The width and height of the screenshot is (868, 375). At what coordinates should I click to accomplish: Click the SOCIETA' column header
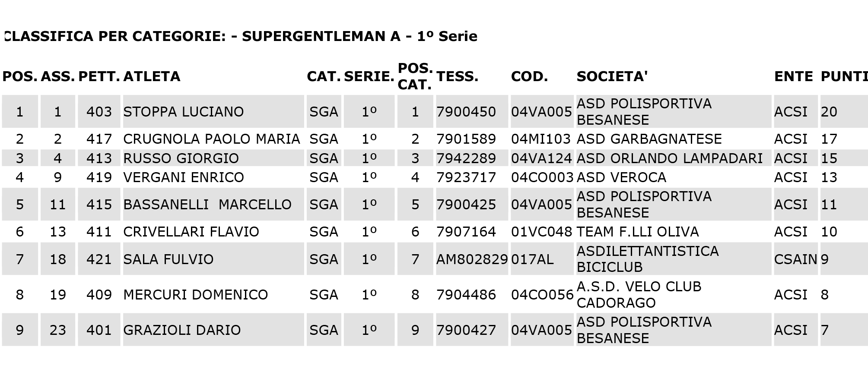click(x=612, y=76)
